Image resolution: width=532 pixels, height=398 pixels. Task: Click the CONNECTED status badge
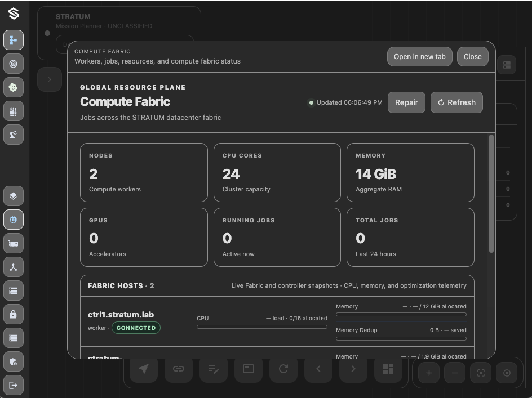[136, 328]
